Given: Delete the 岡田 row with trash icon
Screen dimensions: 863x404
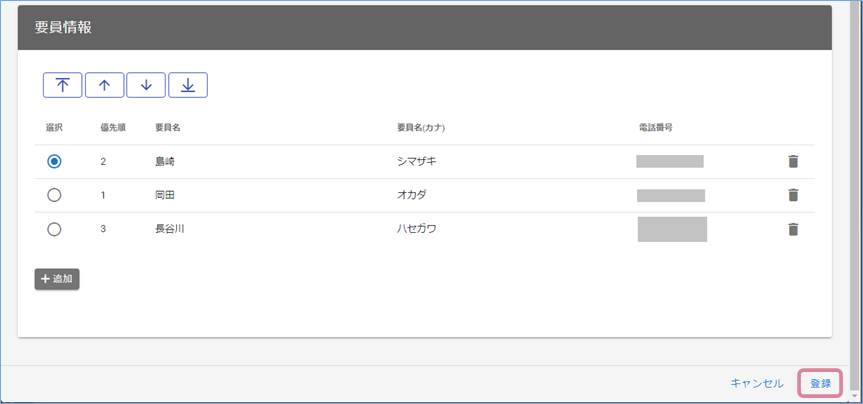Looking at the screenshot, I should (x=793, y=195).
